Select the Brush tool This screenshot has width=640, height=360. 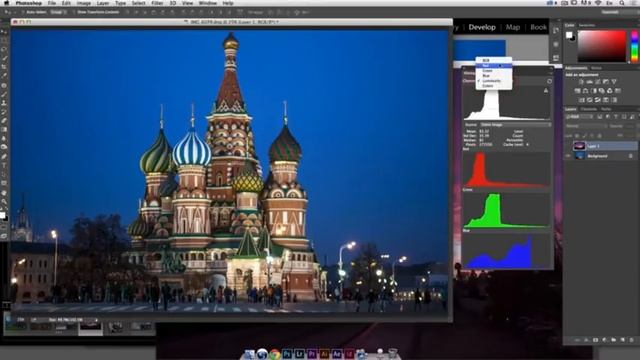tap(4, 94)
